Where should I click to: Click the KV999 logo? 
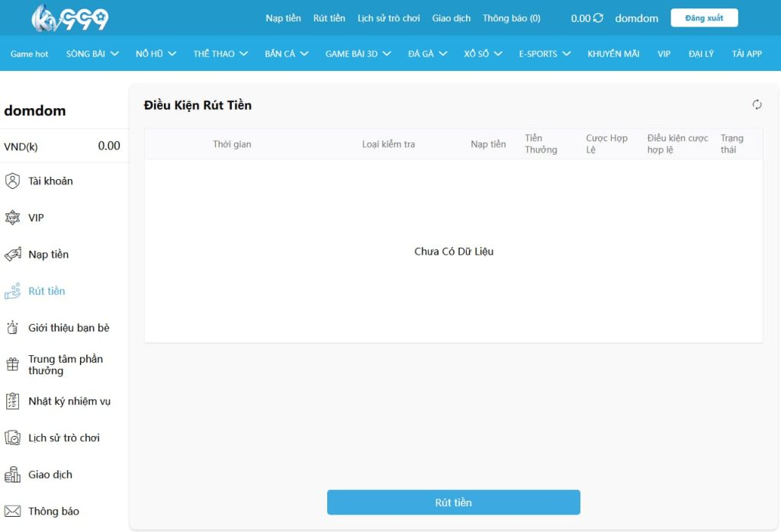(x=69, y=18)
